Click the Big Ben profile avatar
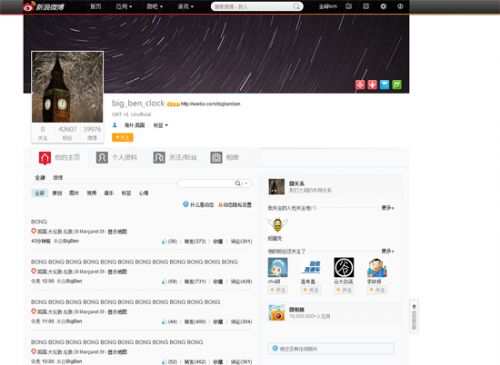 point(67,87)
